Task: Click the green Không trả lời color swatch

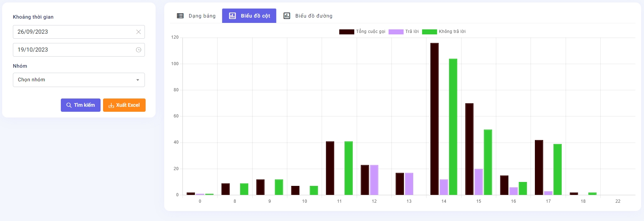Action: click(429, 32)
